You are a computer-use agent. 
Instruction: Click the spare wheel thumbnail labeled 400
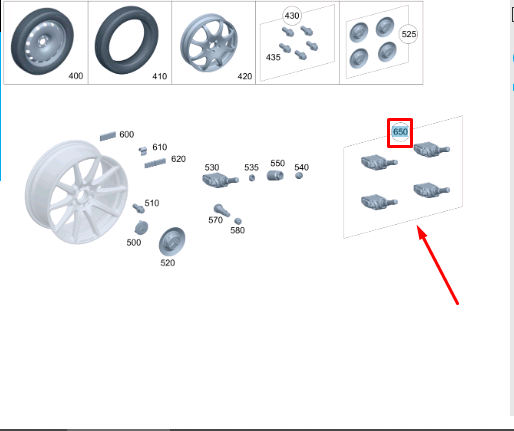point(46,43)
